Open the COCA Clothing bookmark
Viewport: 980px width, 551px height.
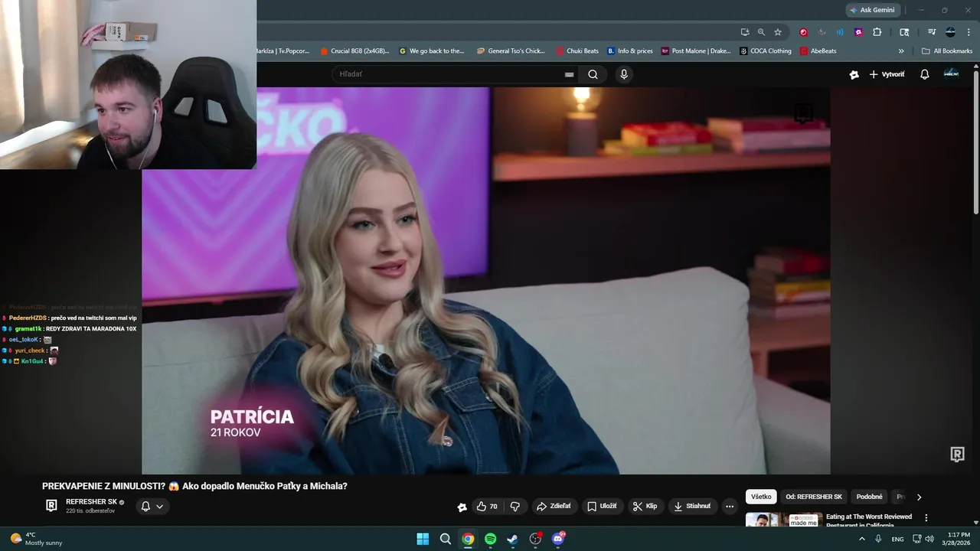tap(766, 51)
